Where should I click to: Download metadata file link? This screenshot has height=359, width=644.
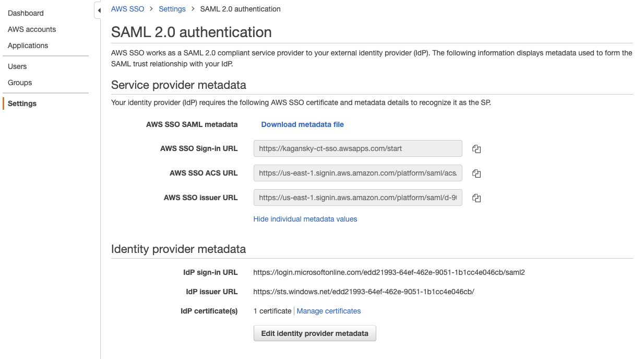(303, 124)
